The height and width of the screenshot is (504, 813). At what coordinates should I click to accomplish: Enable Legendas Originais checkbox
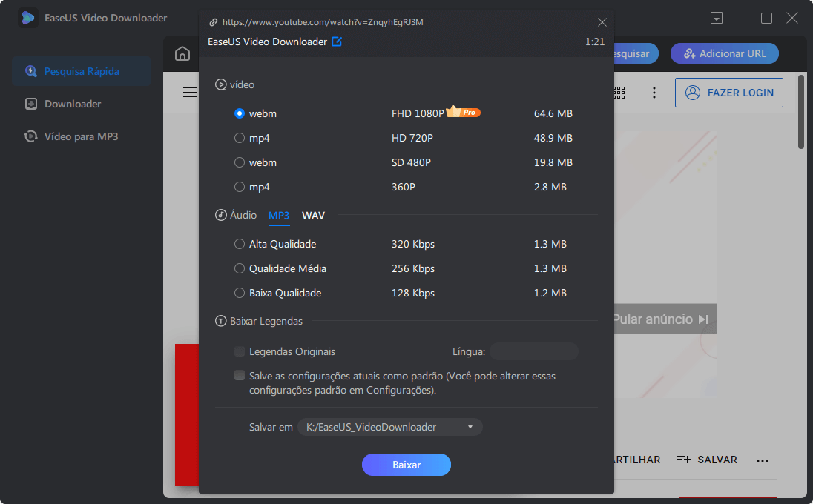point(239,351)
